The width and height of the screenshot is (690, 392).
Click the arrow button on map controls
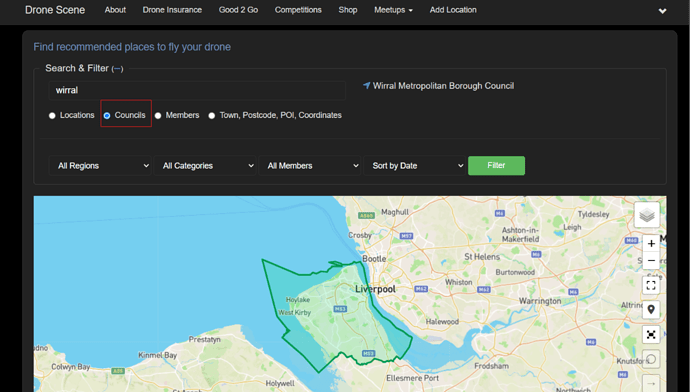(651, 383)
